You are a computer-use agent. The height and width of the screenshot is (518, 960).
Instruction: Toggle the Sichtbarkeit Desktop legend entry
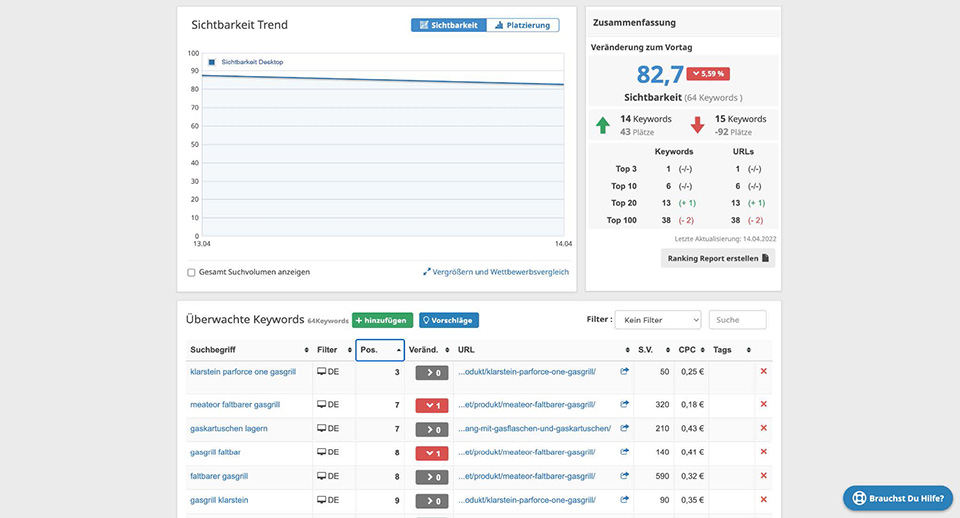point(246,62)
